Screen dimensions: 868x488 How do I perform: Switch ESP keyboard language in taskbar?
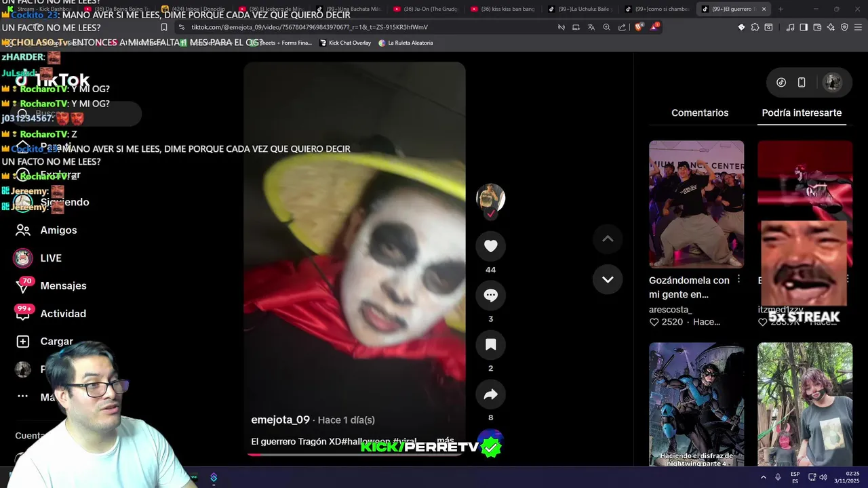[795, 477]
